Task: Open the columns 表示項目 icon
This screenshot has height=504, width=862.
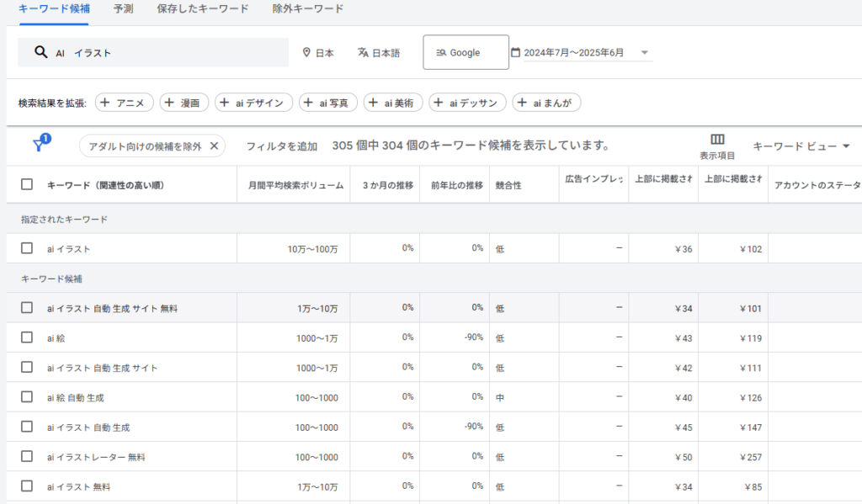Action: [x=717, y=140]
